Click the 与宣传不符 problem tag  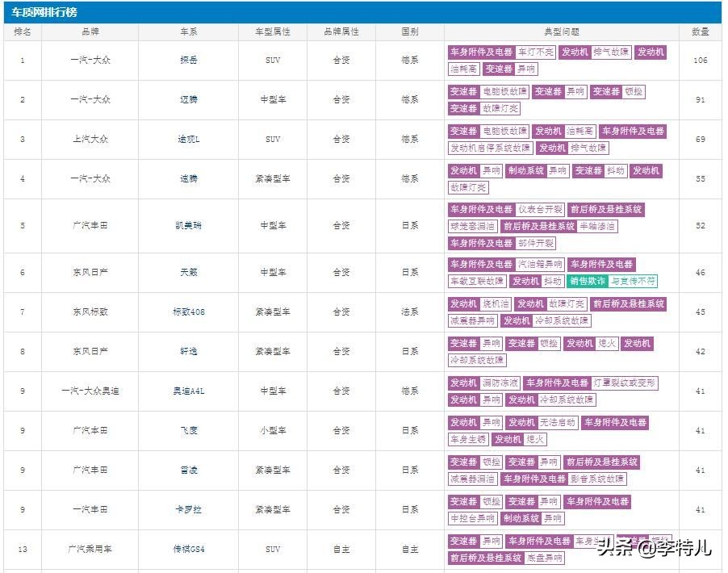634,281
